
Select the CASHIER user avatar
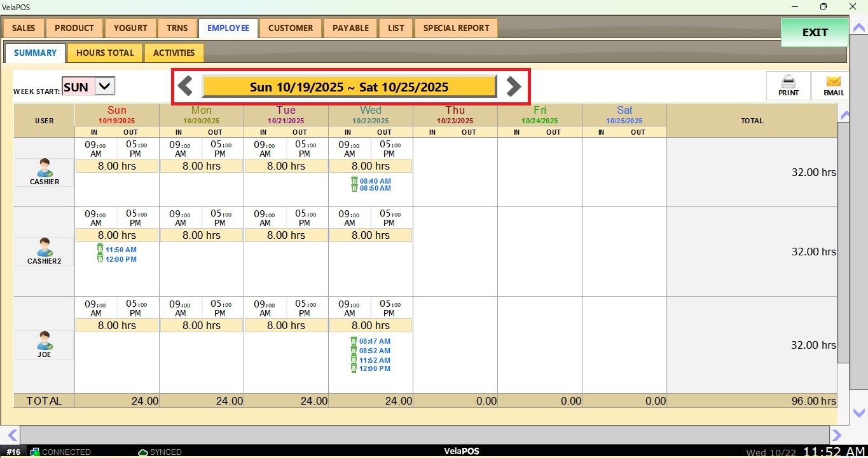(45, 168)
